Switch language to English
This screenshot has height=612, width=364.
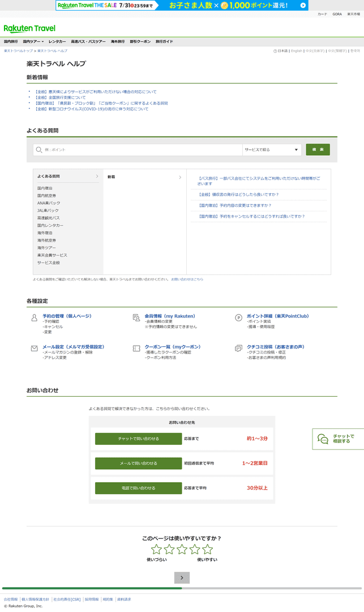pyautogui.click(x=297, y=51)
